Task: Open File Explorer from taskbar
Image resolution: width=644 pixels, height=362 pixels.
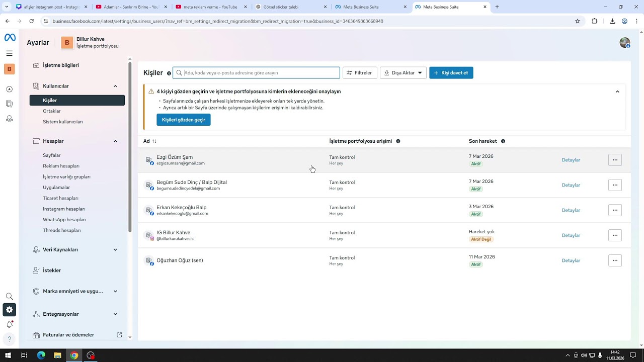Action: [x=57, y=355]
